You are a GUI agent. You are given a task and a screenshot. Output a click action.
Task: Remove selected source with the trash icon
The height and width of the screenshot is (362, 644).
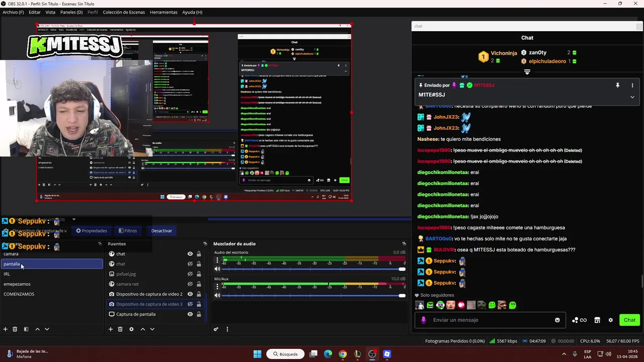point(120,329)
